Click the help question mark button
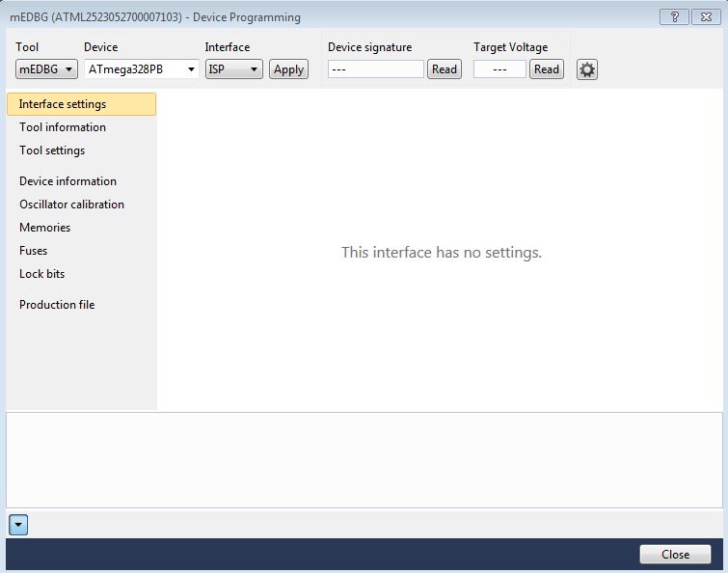 (x=674, y=17)
